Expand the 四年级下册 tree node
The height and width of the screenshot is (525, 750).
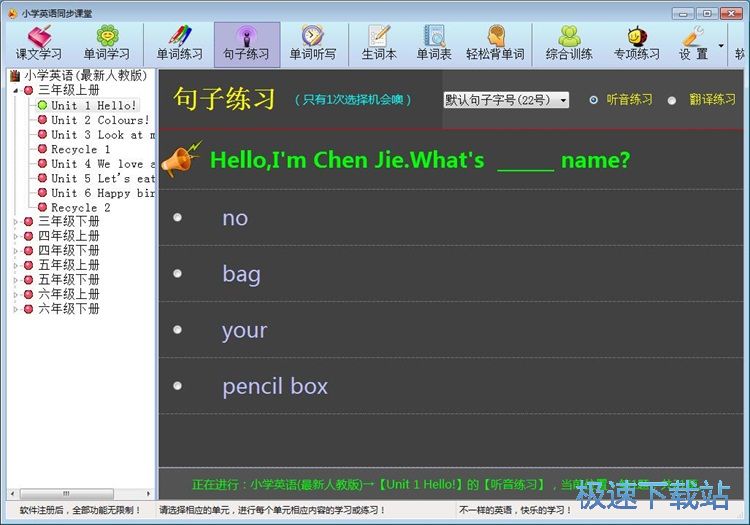(x=16, y=251)
